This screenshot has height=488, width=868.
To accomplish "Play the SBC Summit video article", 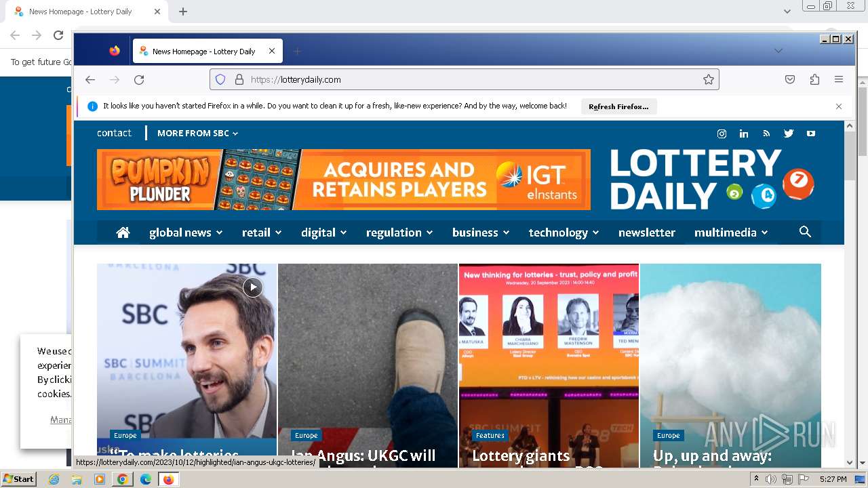I will [x=252, y=287].
